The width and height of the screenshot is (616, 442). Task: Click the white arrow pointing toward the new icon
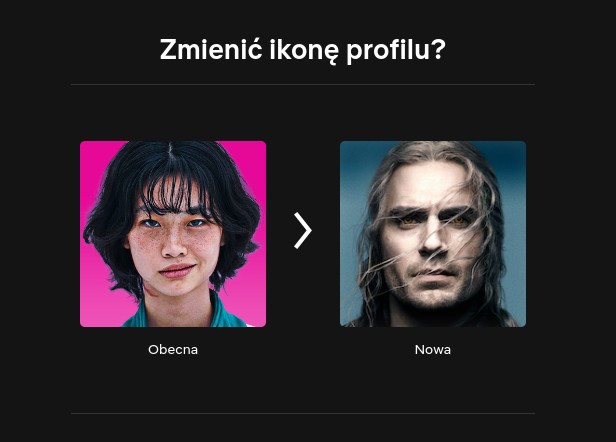point(302,231)
